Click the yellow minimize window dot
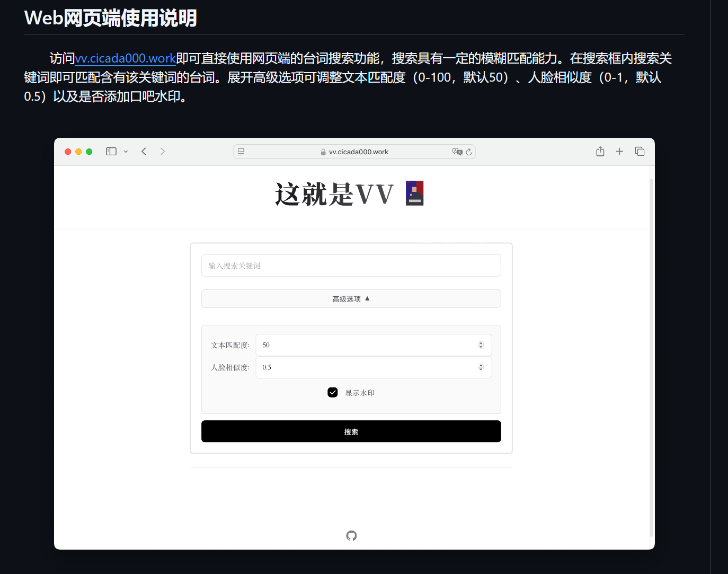This screenshot has height=574, width=728. click(x=78, y=152)
